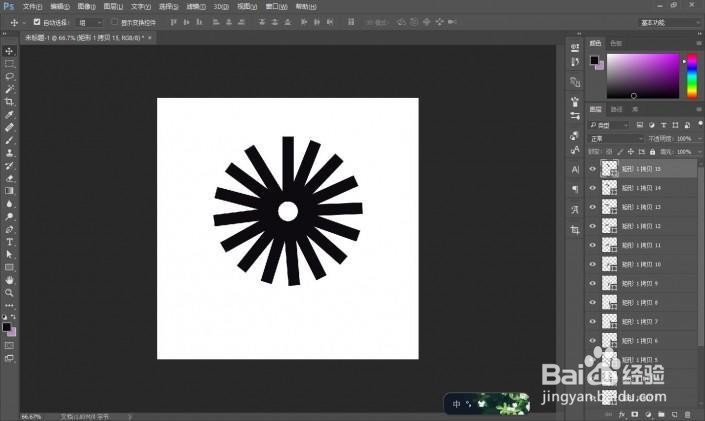Select the Crop tool in the toolbox
The image size is (705, 421).
click(9, 102)
